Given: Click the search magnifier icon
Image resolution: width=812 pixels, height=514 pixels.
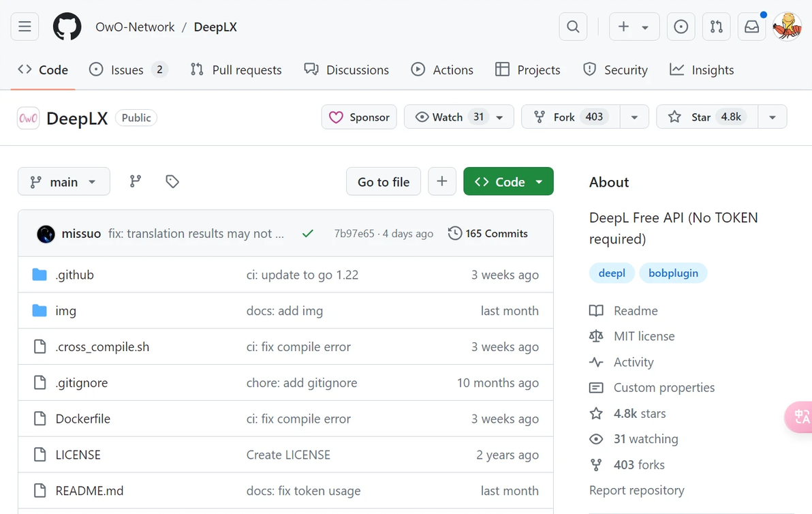Looking at the screenshot, I should (573, 27).
